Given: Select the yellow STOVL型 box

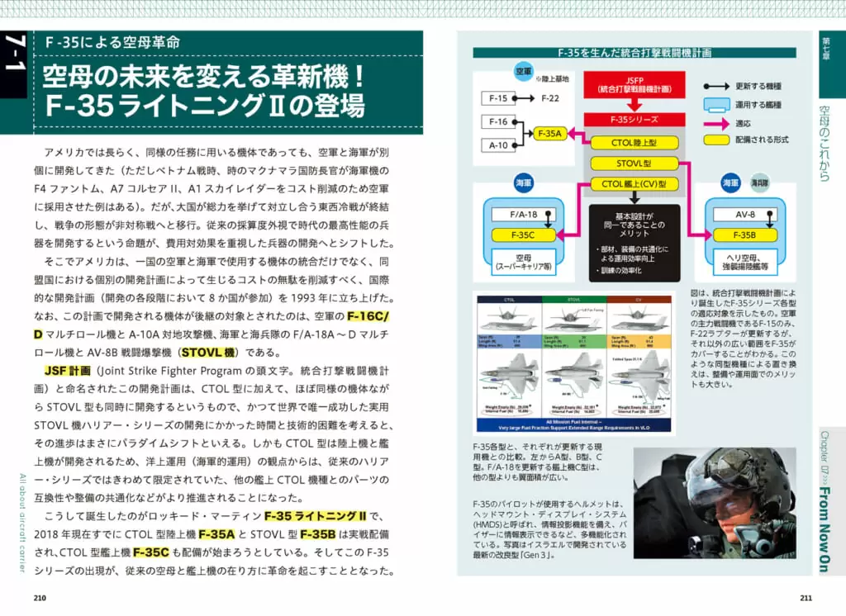Looking at the screenshot, I should point(634,163).
